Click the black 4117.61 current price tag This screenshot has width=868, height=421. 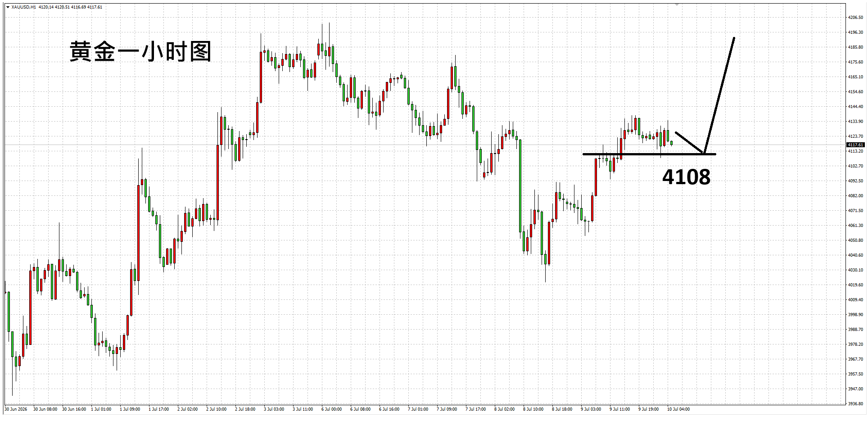point(855,145)
